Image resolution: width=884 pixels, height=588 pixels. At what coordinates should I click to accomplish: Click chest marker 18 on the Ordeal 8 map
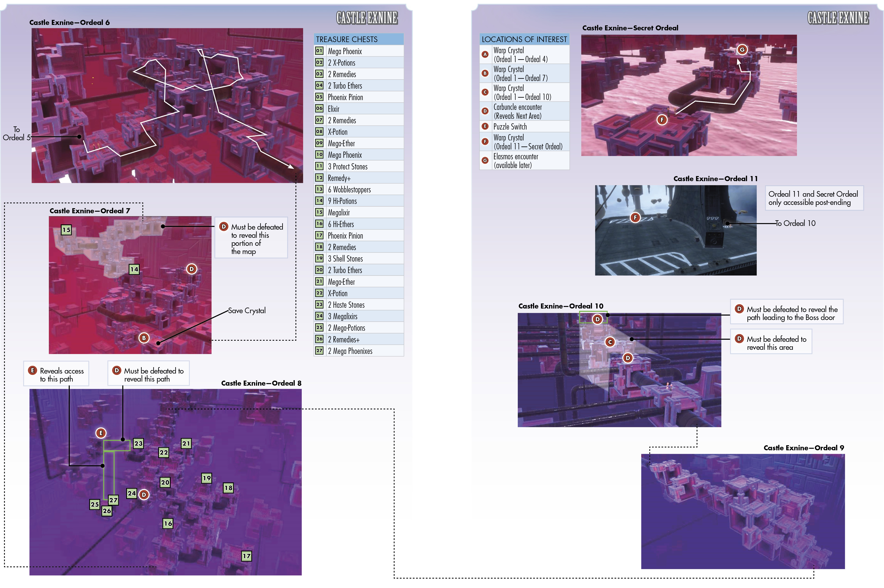228,488
